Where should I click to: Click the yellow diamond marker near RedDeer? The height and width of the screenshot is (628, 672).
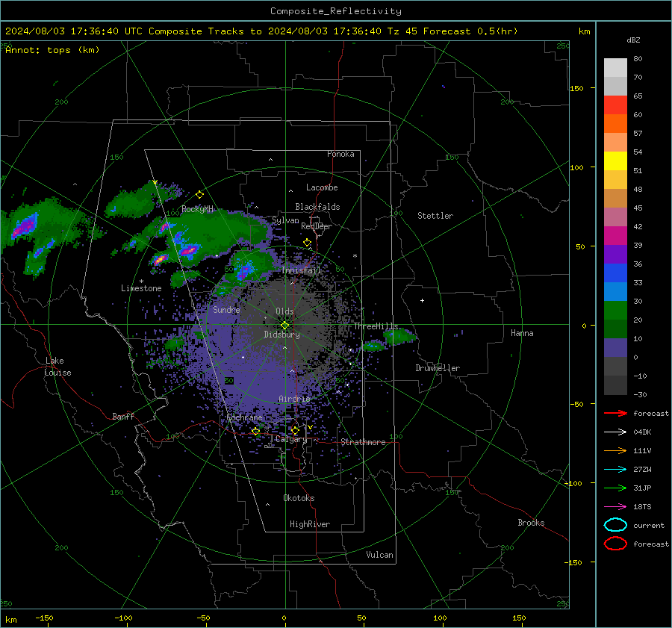pos(307,243)
